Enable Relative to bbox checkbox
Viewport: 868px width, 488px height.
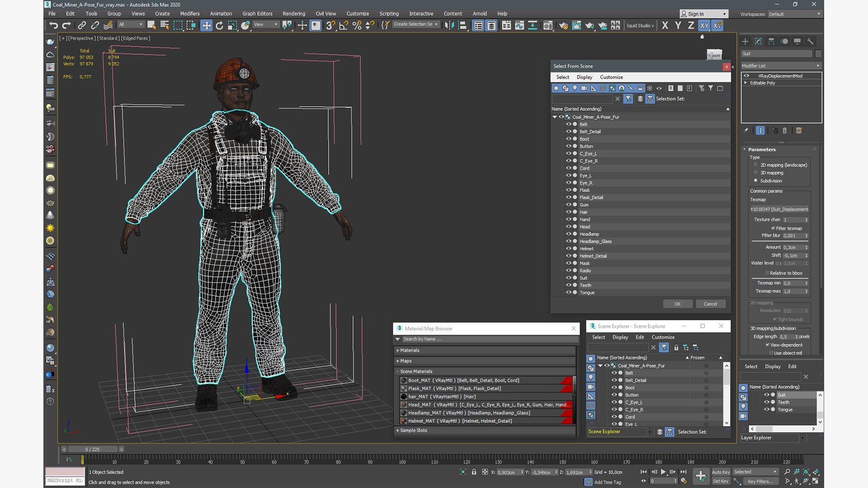(x=767, y=273)
